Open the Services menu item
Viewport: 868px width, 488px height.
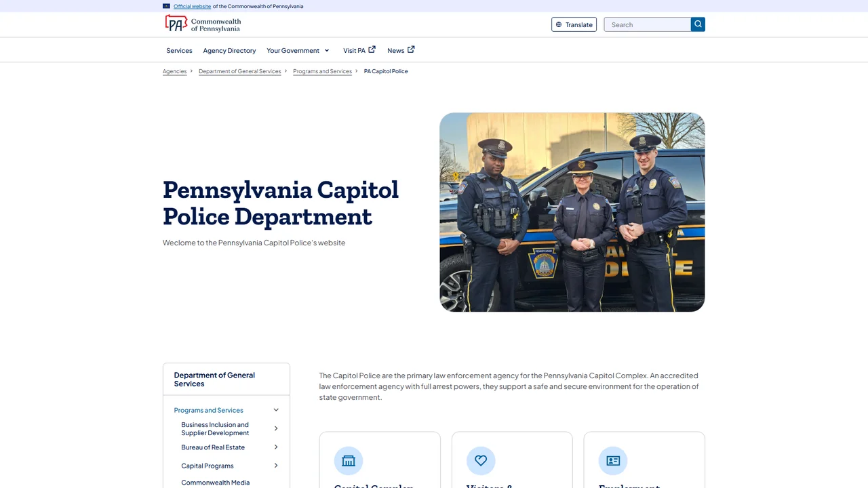coord(179,50)
